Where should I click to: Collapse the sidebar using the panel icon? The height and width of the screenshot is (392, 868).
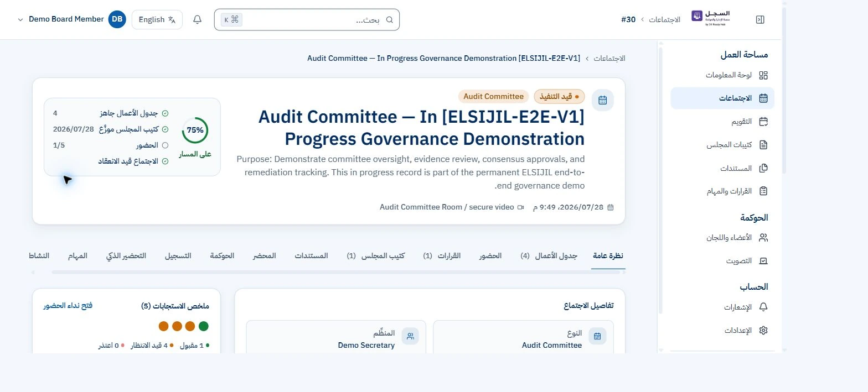tap(760, 20)
